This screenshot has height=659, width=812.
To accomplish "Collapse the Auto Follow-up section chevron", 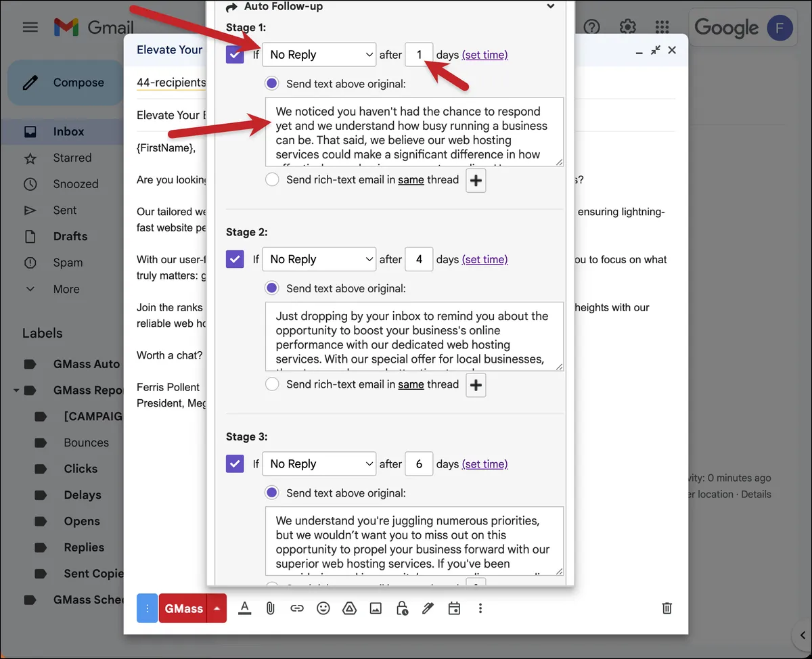I will pos(551,7).
